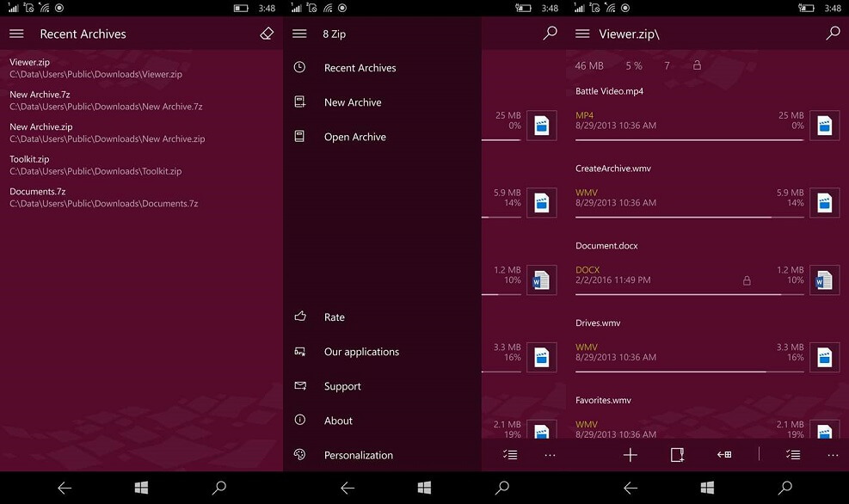Open the Document.docx Word thumbnail in Viewer.zip
Image resolution: width=849 pixels, height=504 pixels.
[x=825, y=280]
